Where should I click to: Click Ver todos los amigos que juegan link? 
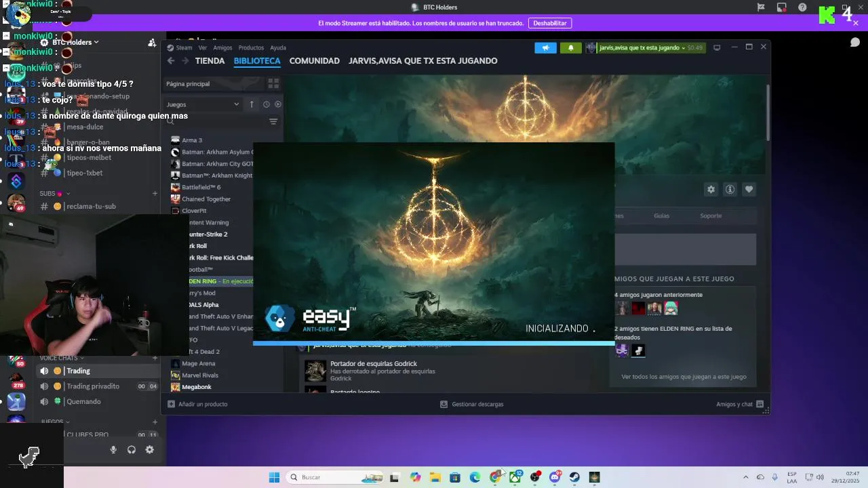coord(684,377)
